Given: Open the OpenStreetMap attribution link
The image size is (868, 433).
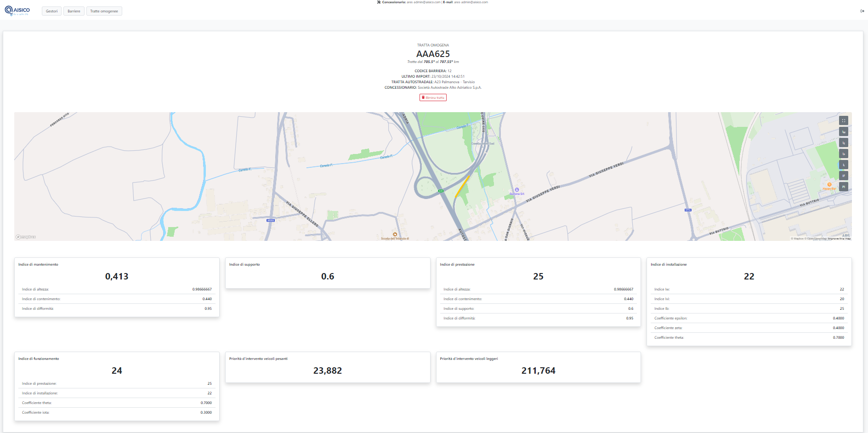Looking at the screenshot, I should pyautogui.click(x=817, y=239).
